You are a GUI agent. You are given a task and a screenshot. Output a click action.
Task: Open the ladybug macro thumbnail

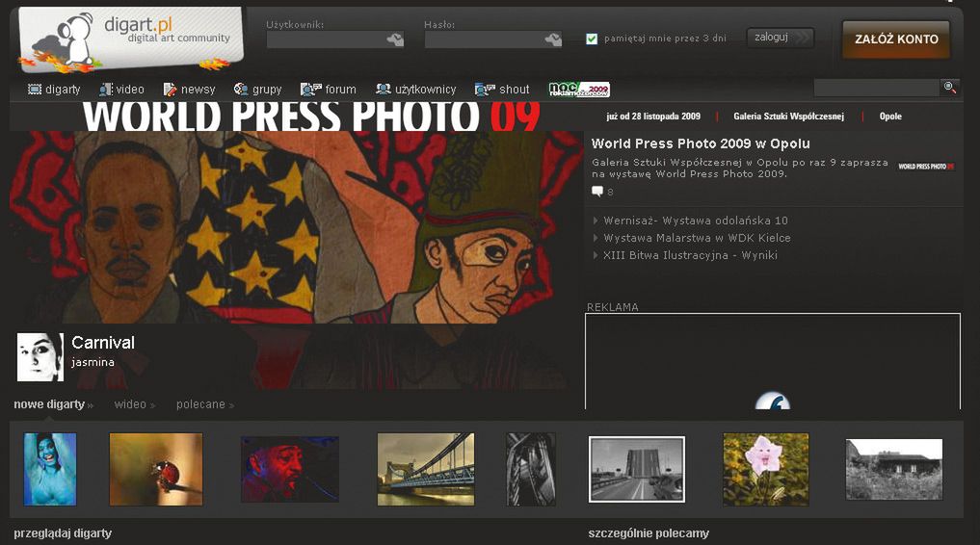click(x=156, y=469)
